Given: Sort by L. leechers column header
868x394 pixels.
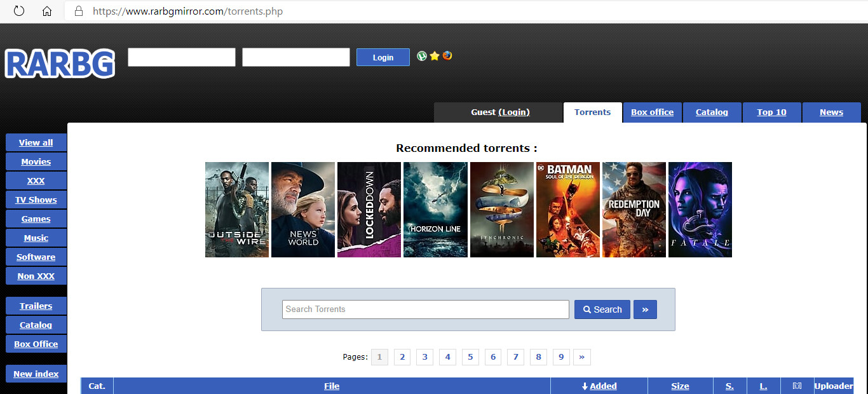Looking at the screenshot, I should (x=763, y=386).
